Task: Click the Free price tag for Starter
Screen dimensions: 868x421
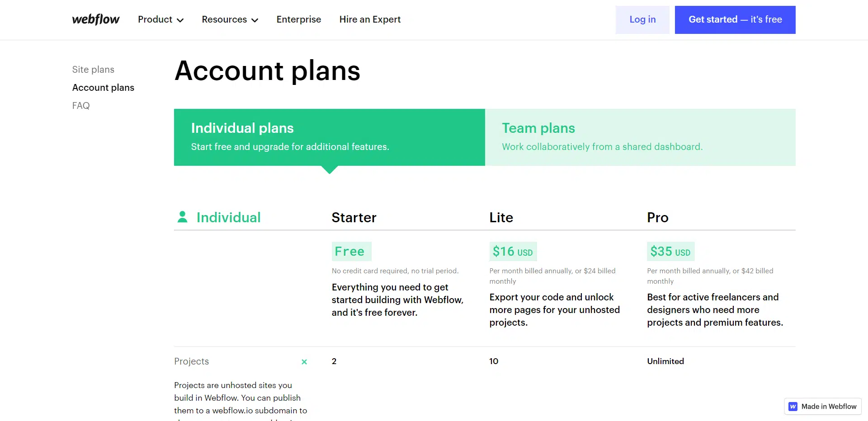Action: click(x=351, y=252)
